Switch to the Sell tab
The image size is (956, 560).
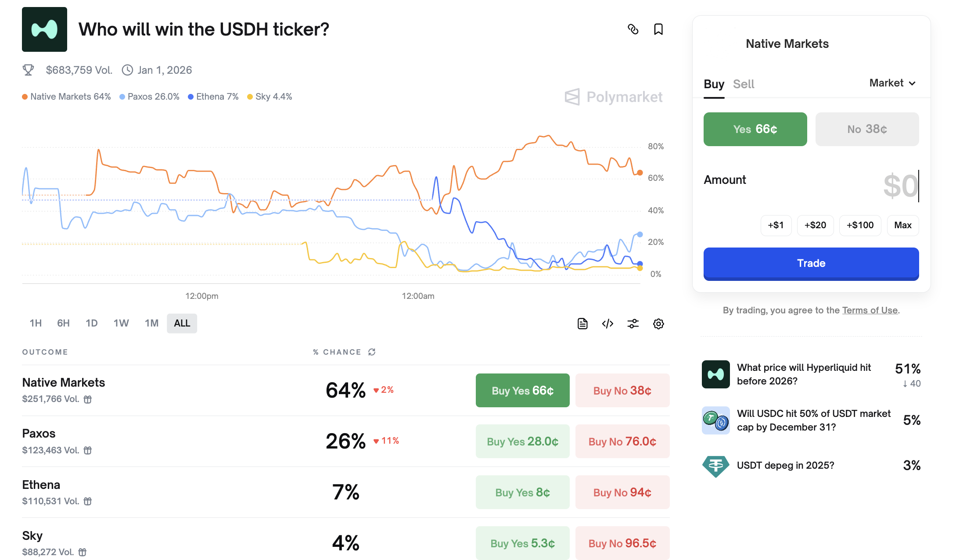[744, 84]
